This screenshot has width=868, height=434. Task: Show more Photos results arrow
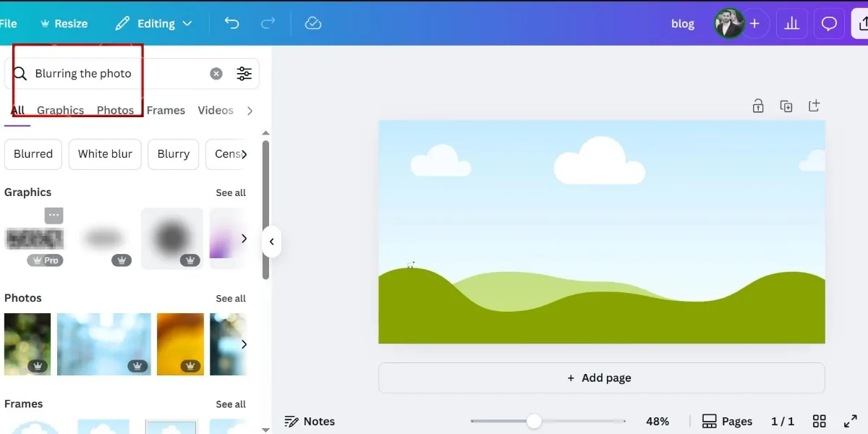click(x=244, y=344)
